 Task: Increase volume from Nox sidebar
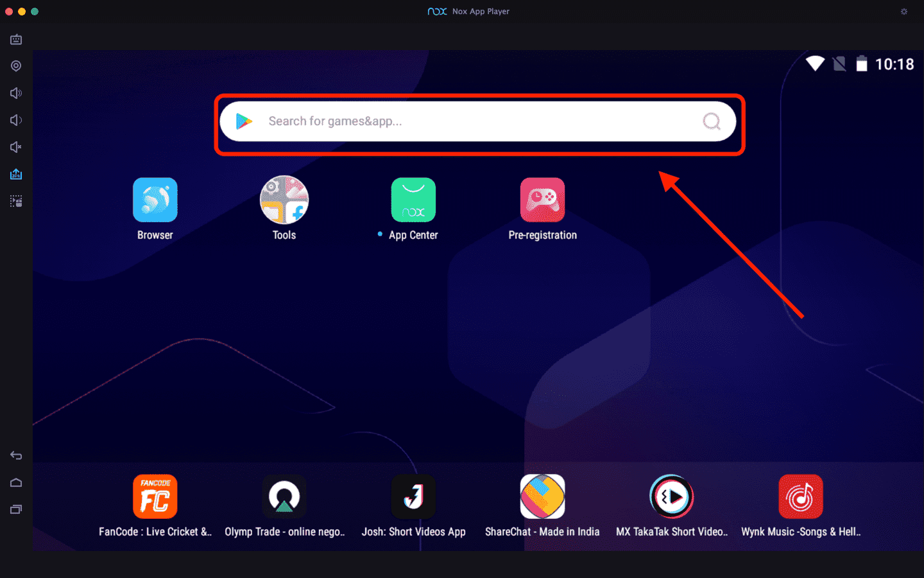tap(16, 93)
